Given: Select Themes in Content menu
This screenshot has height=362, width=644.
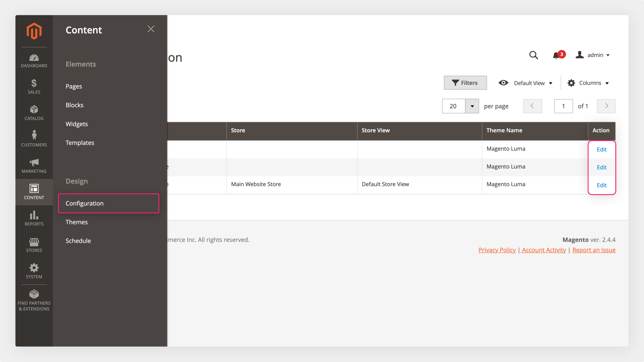Looking at the screenshot, I should point(76,222).
